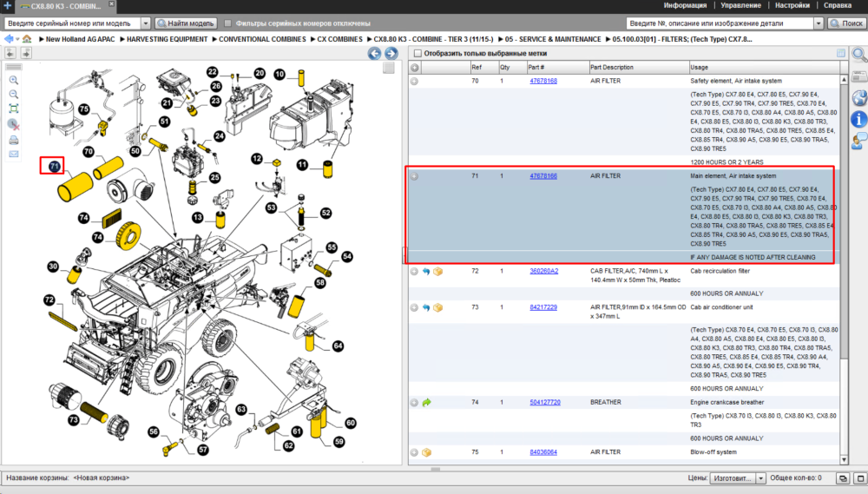Zoom out of the parts diagram

(14, 95)
